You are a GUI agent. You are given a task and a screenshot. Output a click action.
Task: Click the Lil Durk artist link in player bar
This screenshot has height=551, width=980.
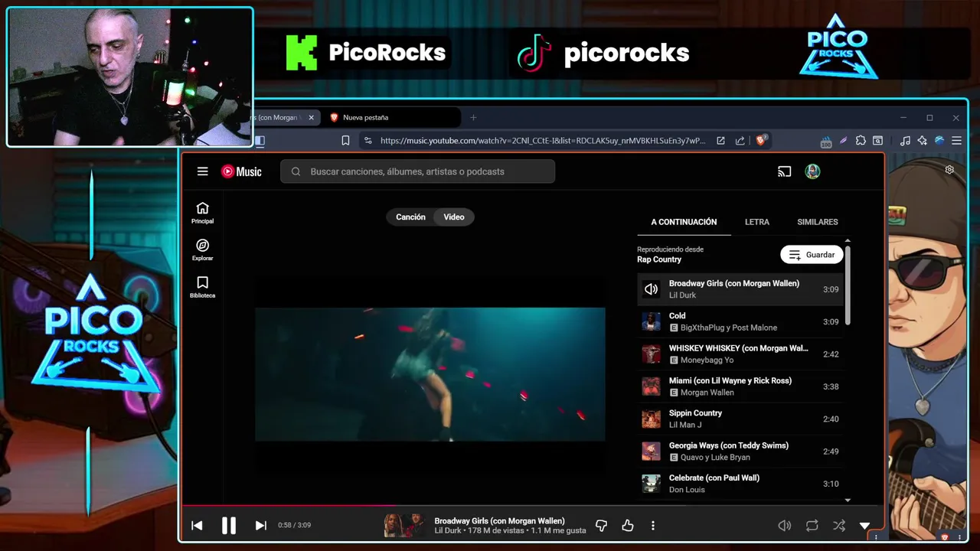pos(446,530)
